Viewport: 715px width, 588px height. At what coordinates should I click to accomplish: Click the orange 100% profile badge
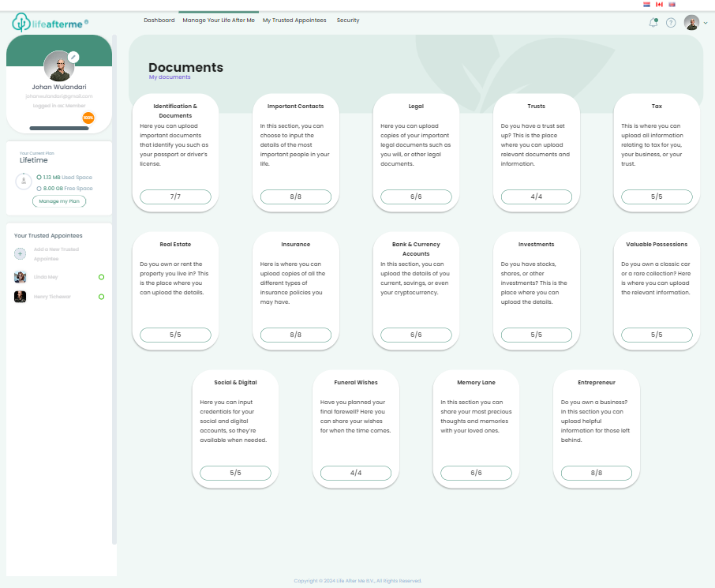88,118
